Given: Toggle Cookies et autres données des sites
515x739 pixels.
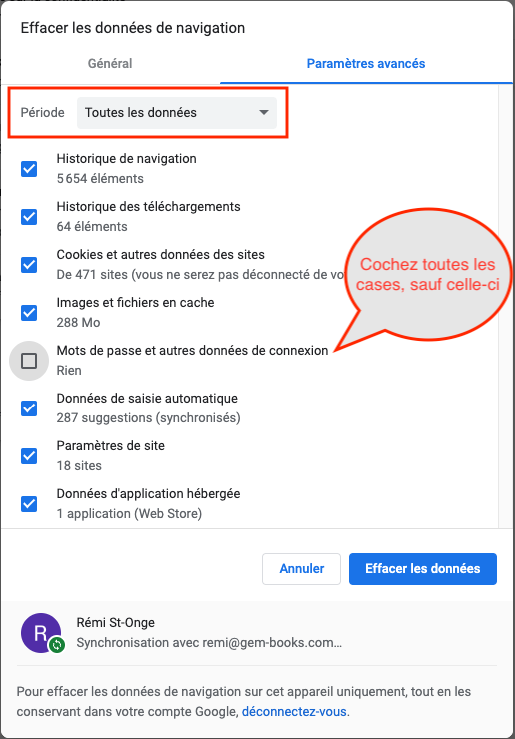Looking at the screenshot, I should point(29,265).
